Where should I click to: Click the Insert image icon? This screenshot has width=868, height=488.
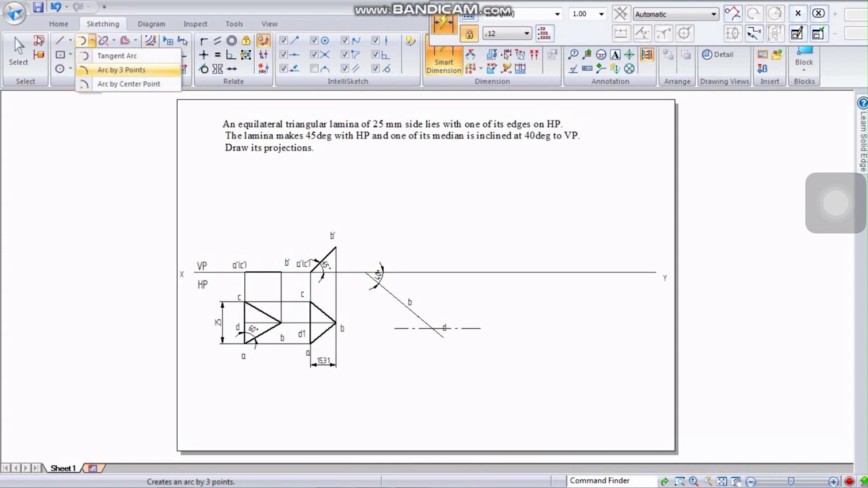click(x=763, y=54)
